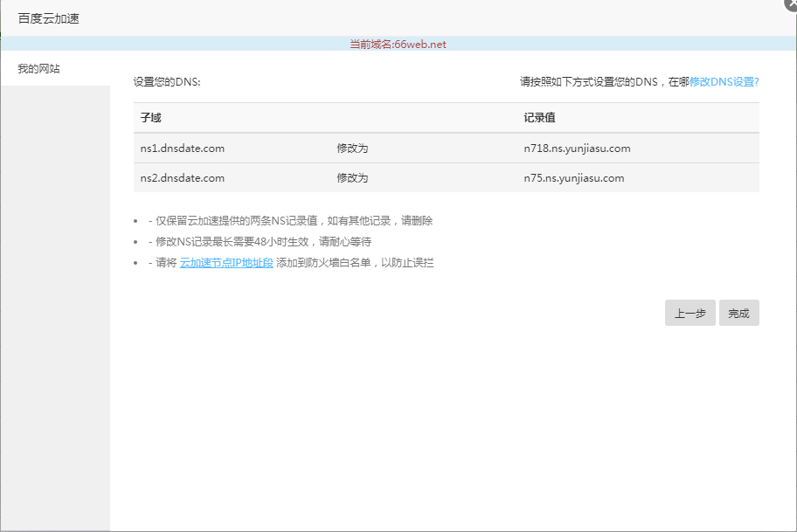Click 修改为 in the ns2.dnsdate.com row
The width and height of the screenshot is (797, 532).
352,178
